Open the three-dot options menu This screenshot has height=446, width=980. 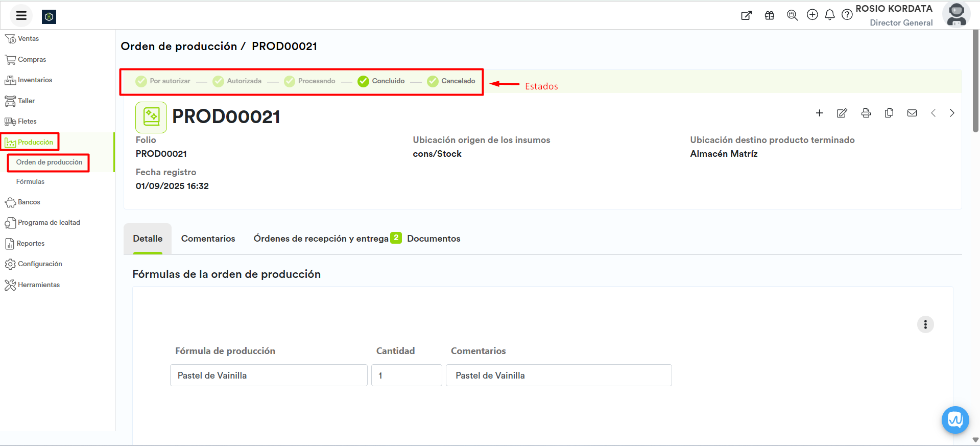(925, 324)
